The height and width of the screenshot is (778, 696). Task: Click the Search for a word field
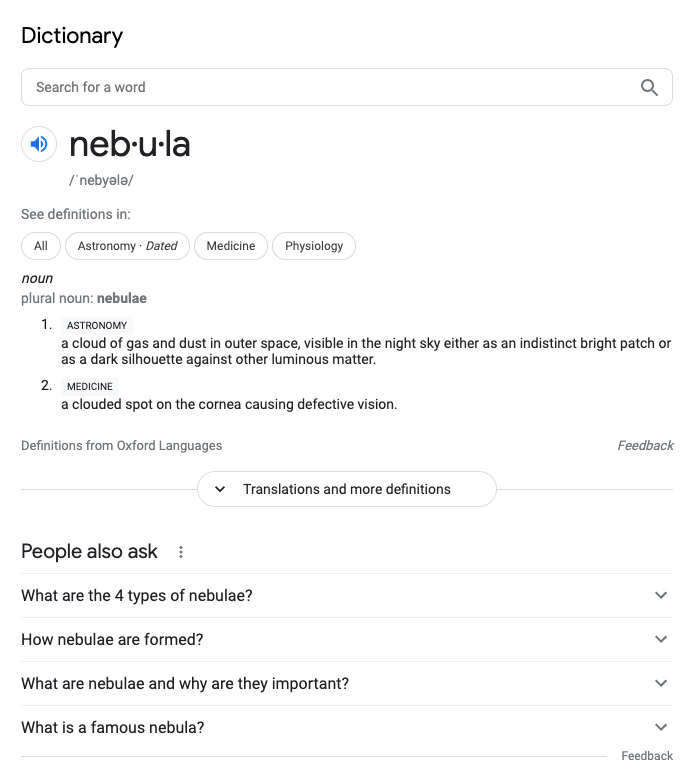347,87
